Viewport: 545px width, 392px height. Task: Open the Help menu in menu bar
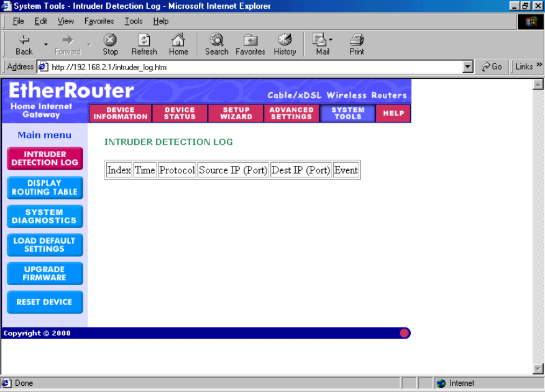tap(160, 21)
